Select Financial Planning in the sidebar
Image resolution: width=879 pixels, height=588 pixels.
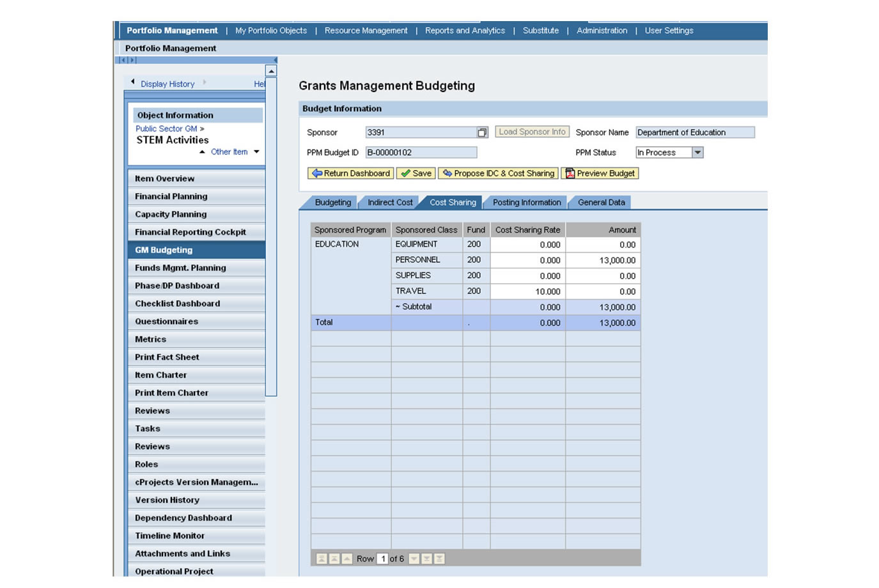pyautogui.click(x=171, y=196)
